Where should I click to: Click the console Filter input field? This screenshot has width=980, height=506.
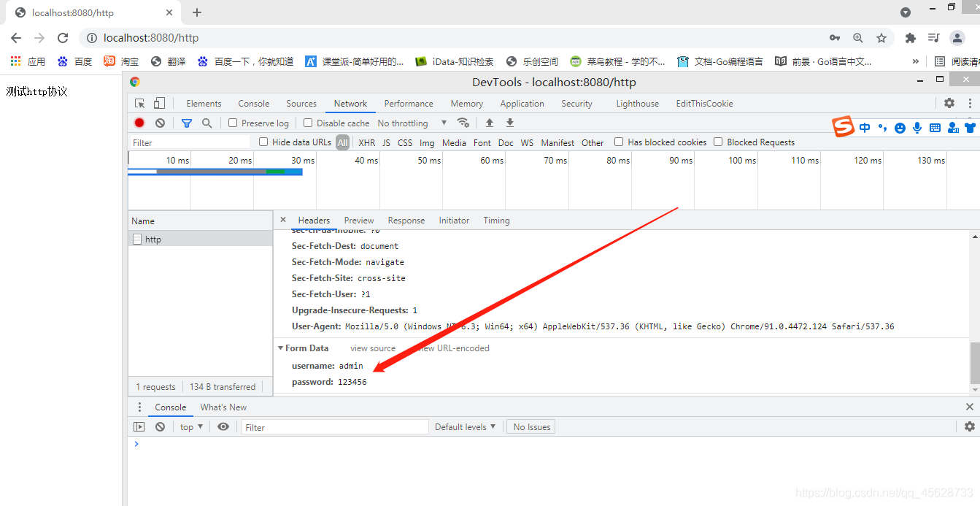coord(335,426)
